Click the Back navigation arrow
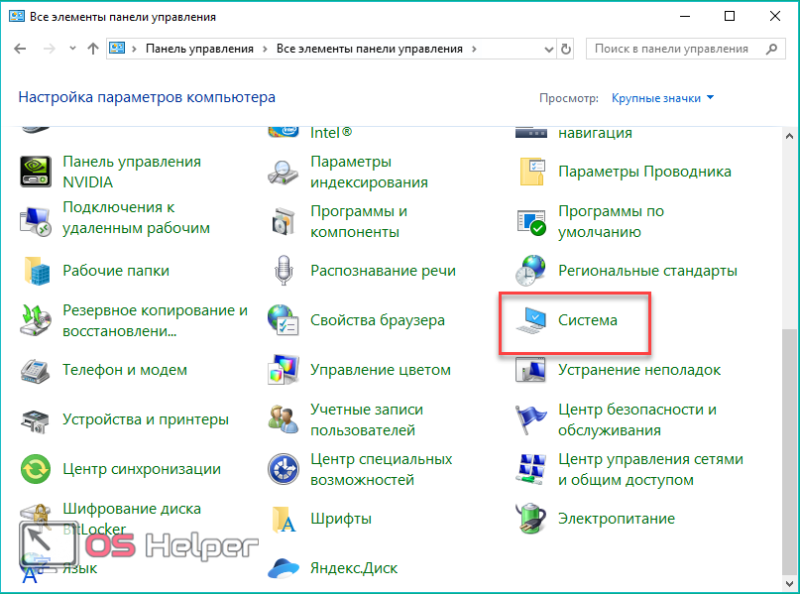 coord(20,48)
